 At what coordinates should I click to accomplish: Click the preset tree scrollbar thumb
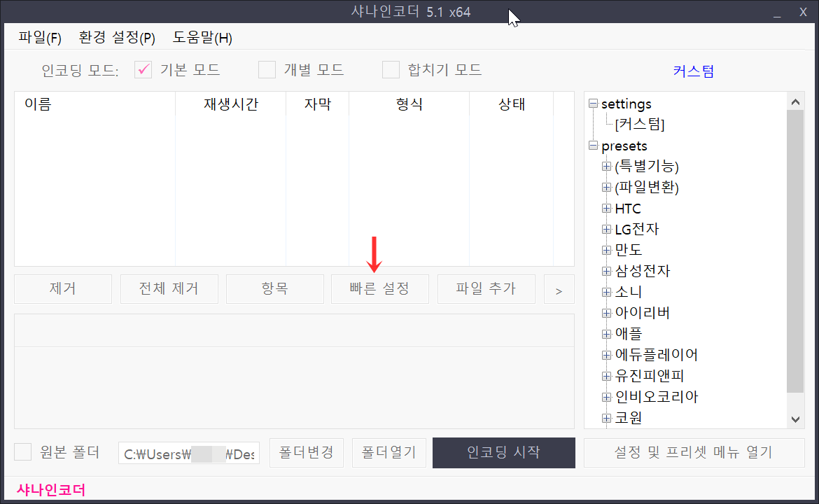pyautogui.click(x=795, y=251)
